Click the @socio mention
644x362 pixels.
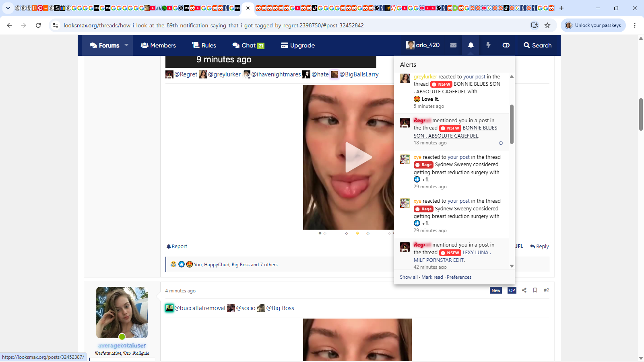246,308
